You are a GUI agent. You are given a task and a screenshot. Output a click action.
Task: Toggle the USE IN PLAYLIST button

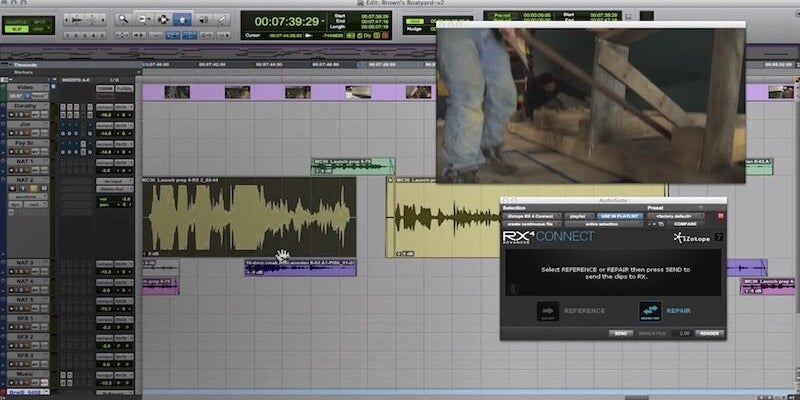(621, 215)
